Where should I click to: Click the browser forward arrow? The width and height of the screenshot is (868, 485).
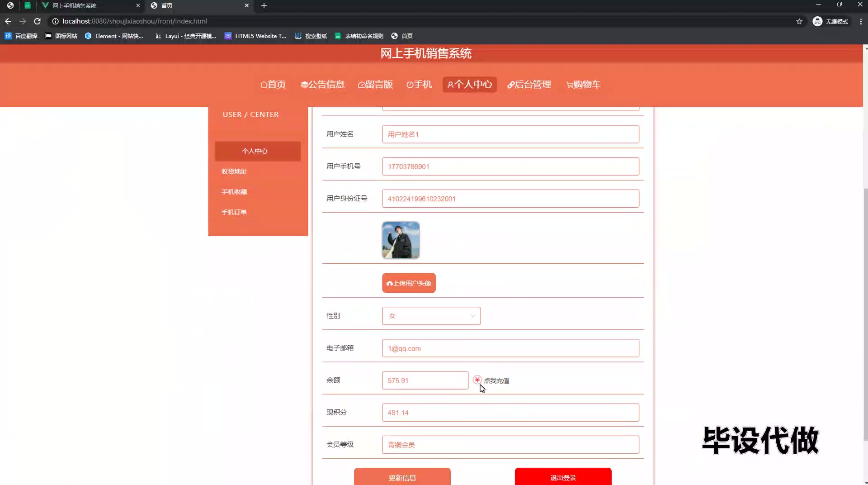[x=23, y=21]
